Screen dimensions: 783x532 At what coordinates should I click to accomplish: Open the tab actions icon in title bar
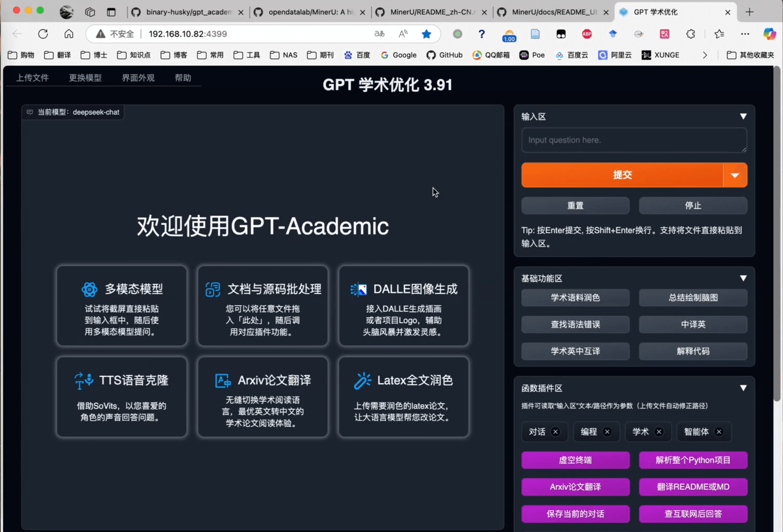111,12
